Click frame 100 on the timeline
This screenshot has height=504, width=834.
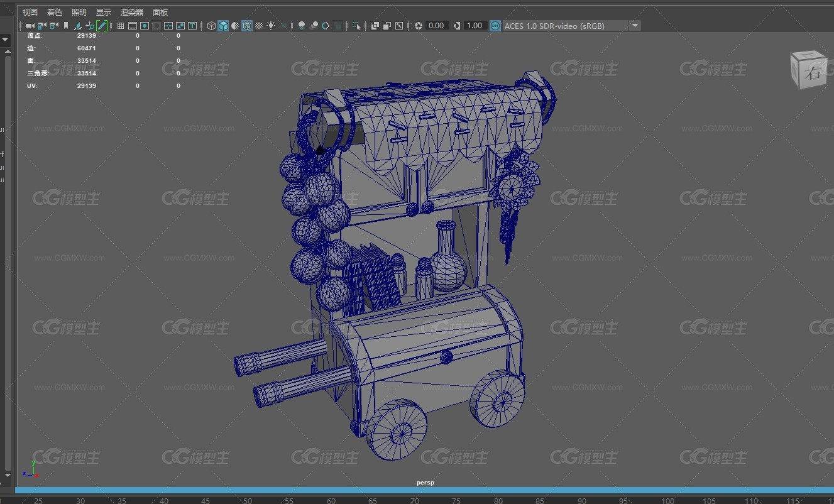667,501
